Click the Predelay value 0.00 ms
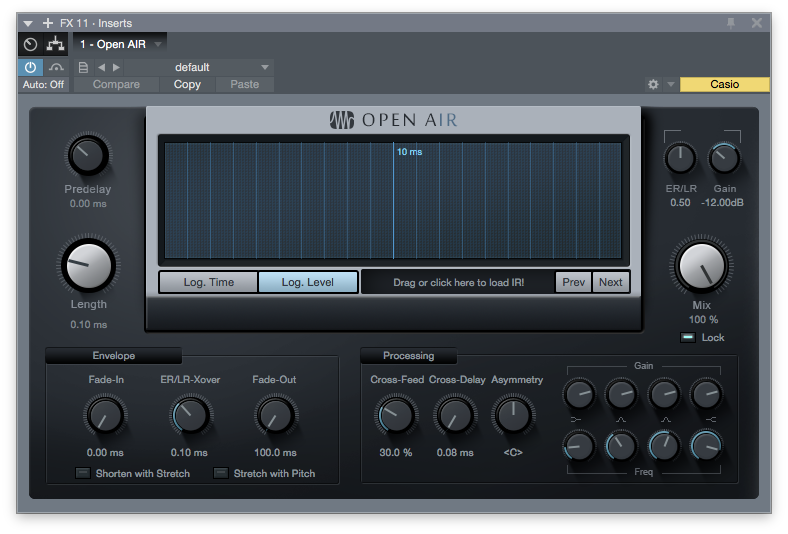Image resolution: width=788 pixels, height=534 pixels. pyautogui.click(x=88, y=203)
